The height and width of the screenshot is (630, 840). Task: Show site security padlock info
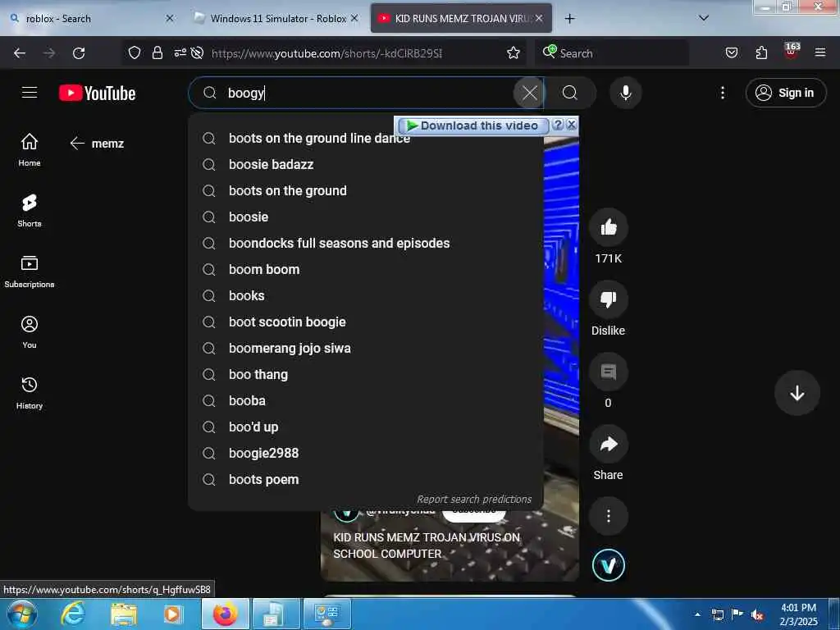point(157,52)
